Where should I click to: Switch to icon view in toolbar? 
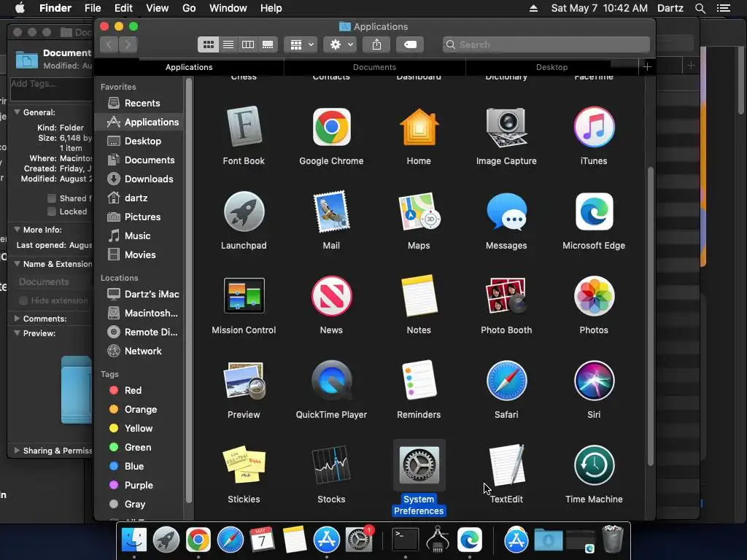tap(208, 44)
